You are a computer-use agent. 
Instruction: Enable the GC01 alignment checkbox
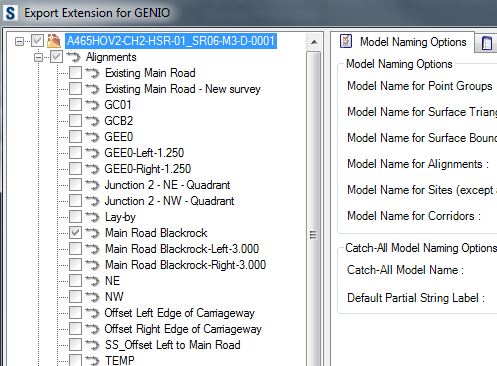pyautogui.click(x=75, y=105)
